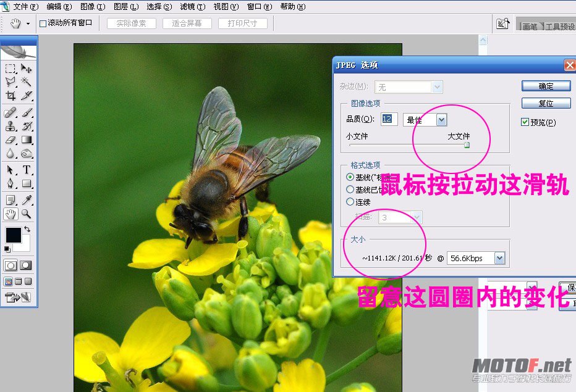Open the 编辑(E) menu
This screenshot has width=576, height=392.
(x=59, y=7)
